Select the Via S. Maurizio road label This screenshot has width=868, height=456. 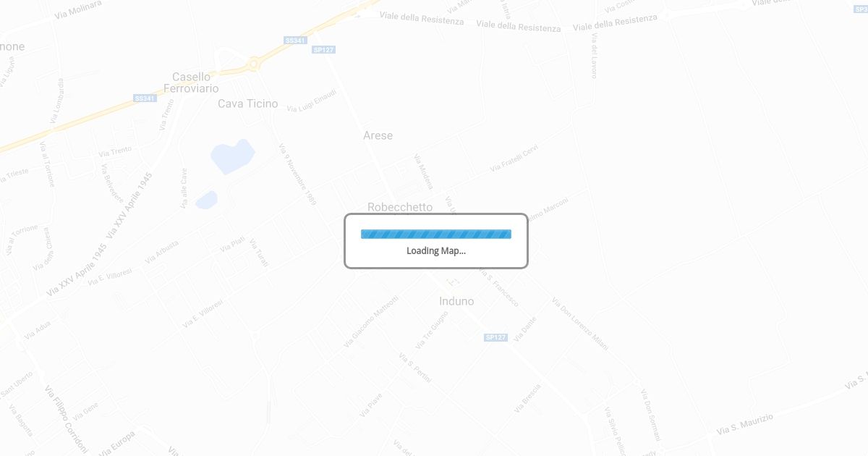(x=745, y=424)
